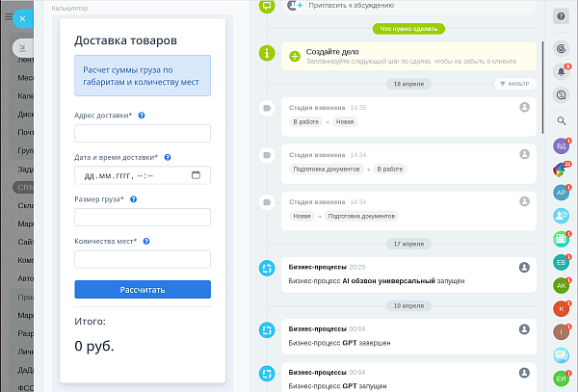Screen dimensions: 578x392
Task: Open chat with АР avatar
Action: pos(561,193)
